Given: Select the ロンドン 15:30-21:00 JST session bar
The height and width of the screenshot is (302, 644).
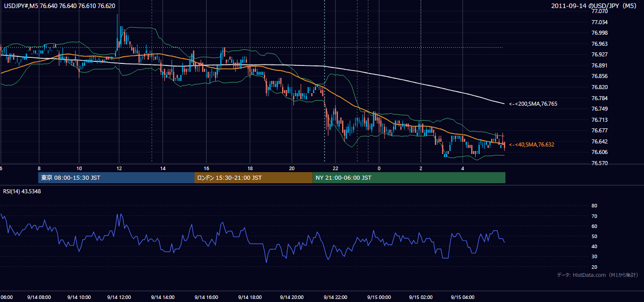Looking at the screenshot, I should pos(253,178).
